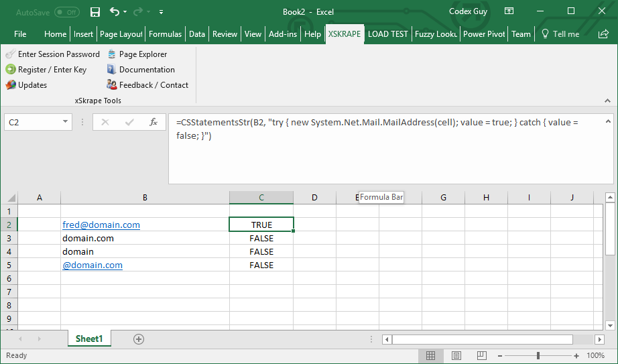Click the Enter checkmark formula button

129,122
